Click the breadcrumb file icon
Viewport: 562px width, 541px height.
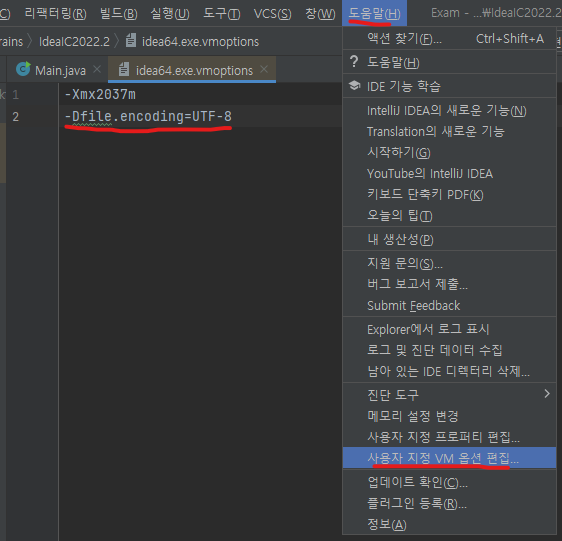point(131,41)
